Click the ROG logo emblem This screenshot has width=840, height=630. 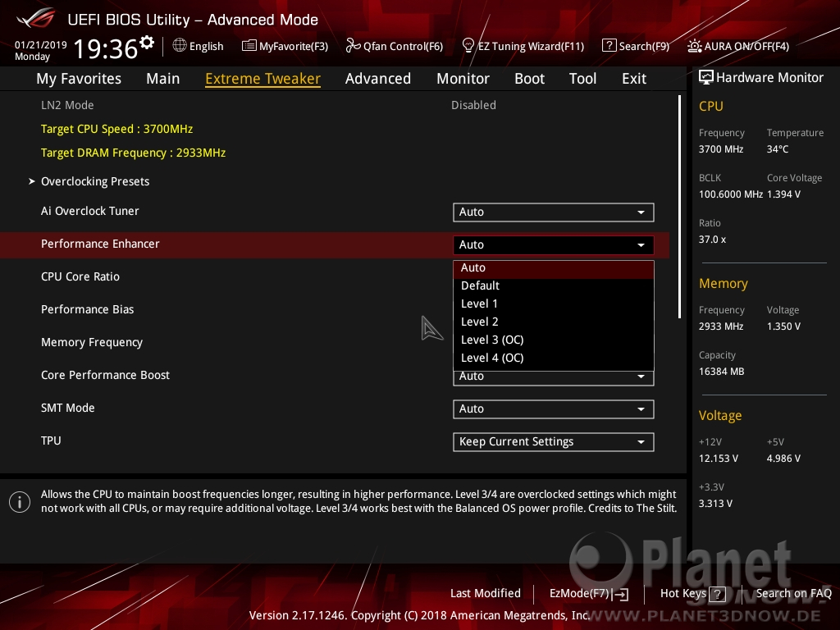(36, 18)
